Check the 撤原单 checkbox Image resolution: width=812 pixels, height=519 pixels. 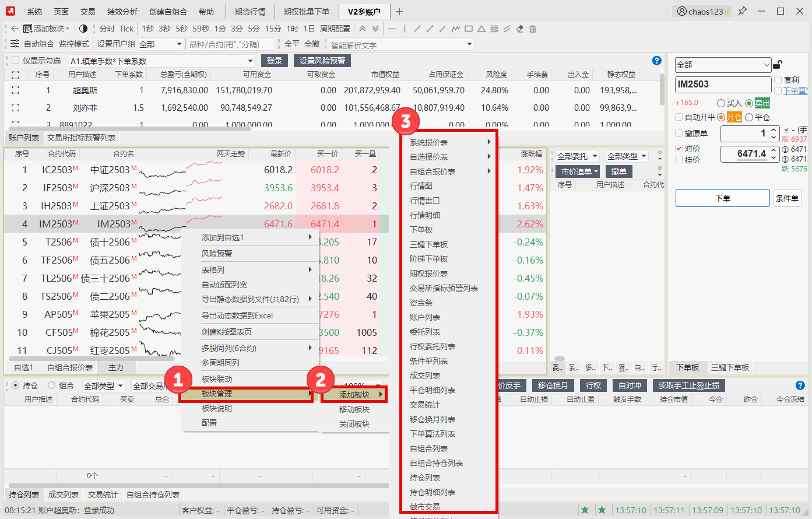point(679,133)
